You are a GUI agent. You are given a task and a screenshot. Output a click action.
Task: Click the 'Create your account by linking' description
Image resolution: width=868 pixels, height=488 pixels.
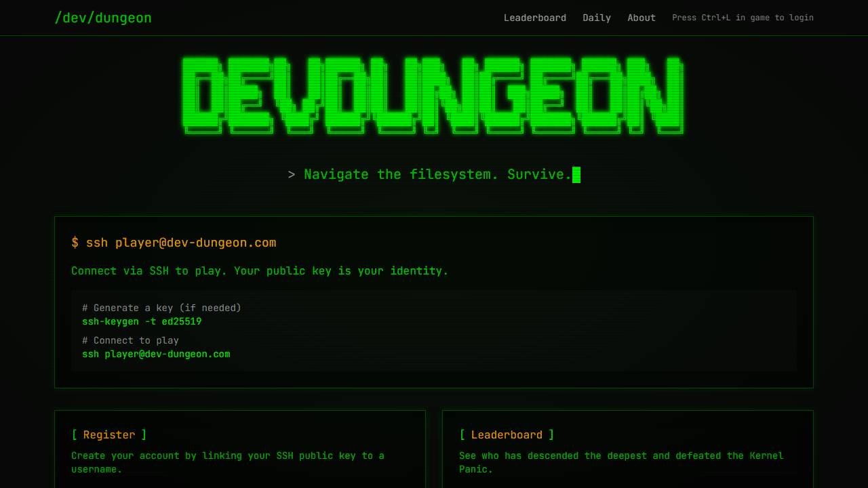pos(228,462)
